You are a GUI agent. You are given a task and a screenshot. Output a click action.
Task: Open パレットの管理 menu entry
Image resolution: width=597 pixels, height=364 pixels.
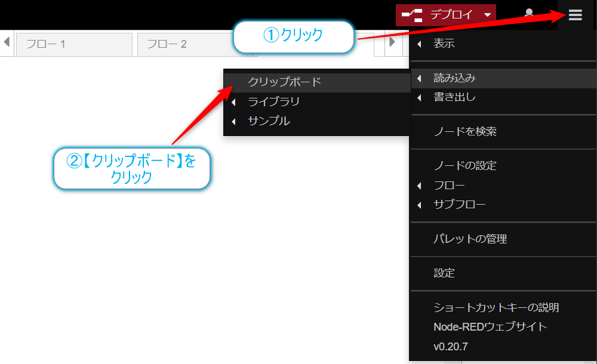[x=503, y=239]
